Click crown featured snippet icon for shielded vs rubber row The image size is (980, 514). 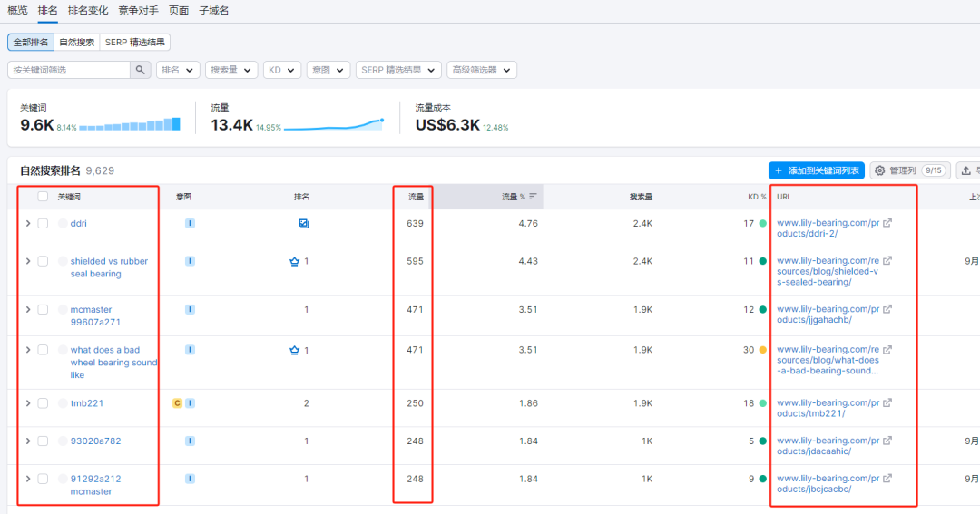pos(294,262)
